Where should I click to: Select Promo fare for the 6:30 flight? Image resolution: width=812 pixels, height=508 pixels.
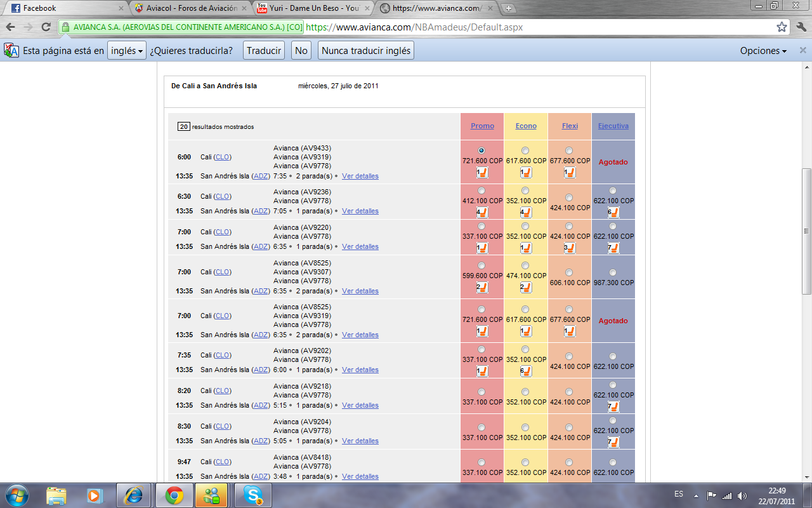481,190
